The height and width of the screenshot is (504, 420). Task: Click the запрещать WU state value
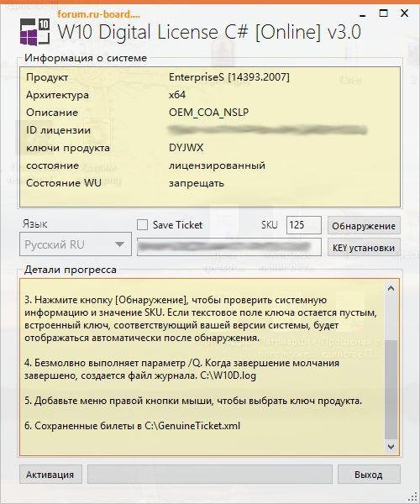tap(197, 183)
